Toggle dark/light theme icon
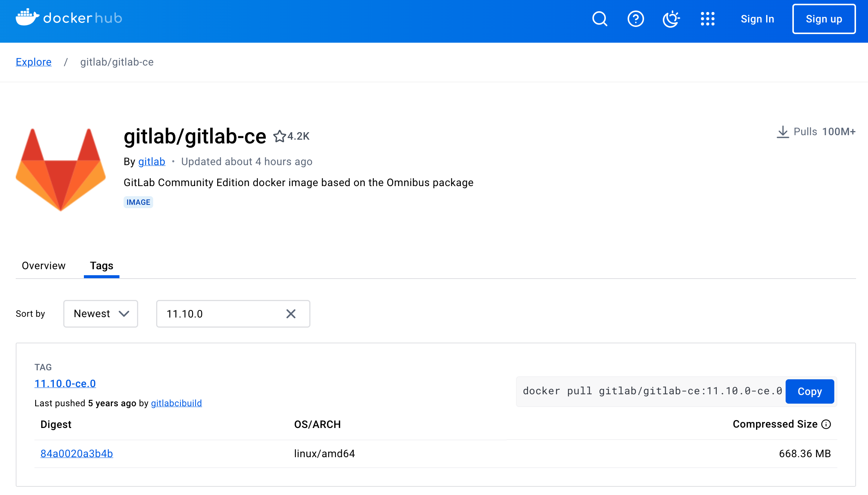 671,19
